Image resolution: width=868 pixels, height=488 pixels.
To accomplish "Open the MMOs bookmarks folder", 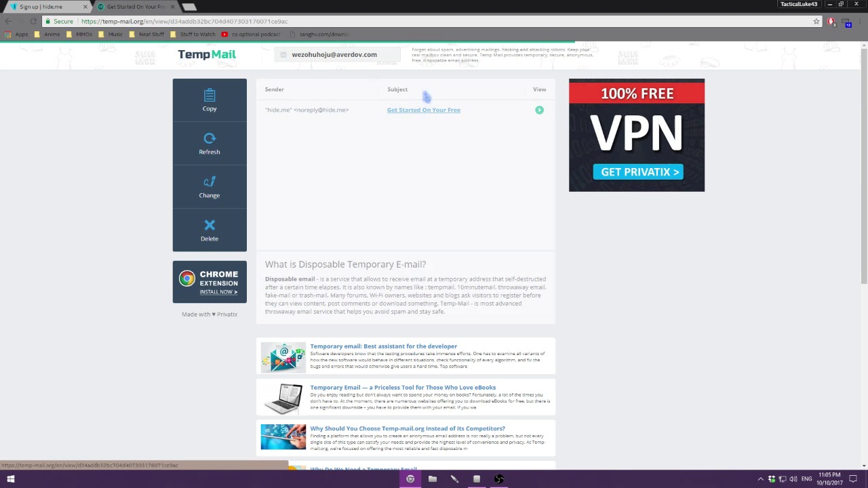I will point(80,34).
